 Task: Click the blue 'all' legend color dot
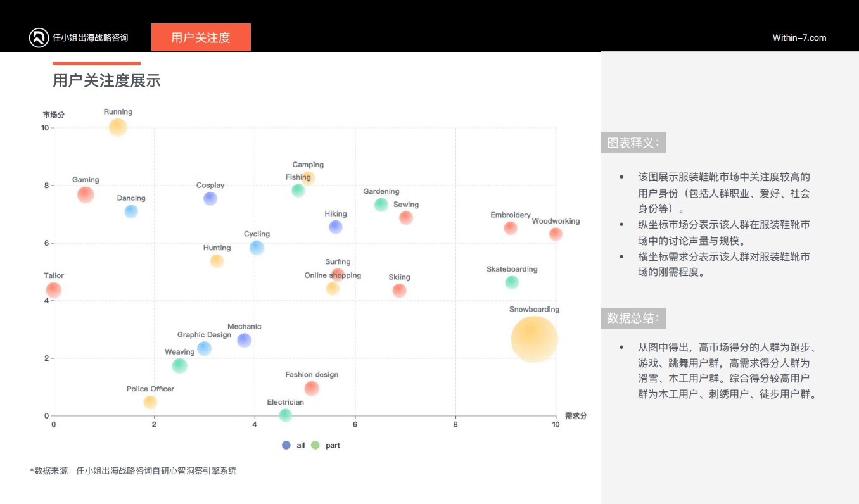pyautogui.click(x=286, y=446)
